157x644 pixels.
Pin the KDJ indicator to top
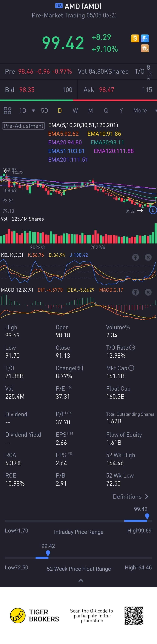click(135, 257)
